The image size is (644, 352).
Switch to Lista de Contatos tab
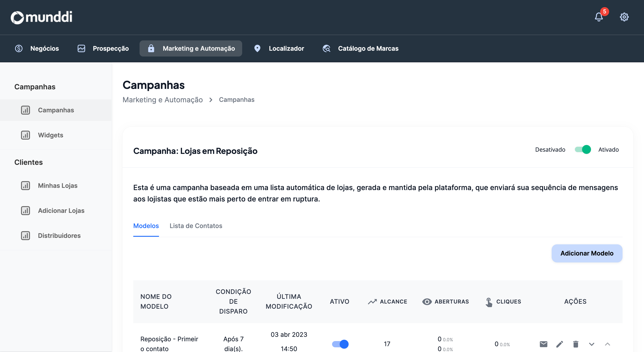pyautogui.click(x=196, y=226)
